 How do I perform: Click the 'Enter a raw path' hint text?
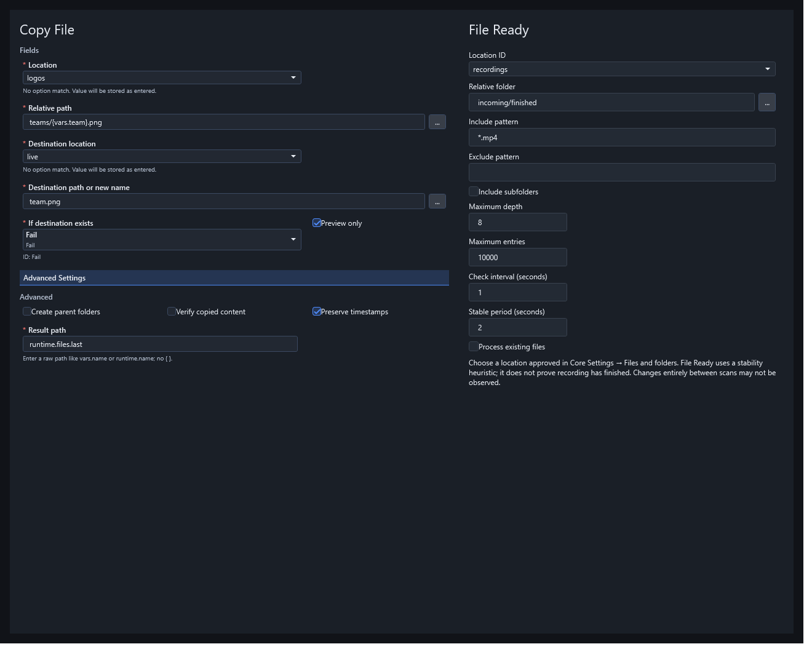click(98, 359)
